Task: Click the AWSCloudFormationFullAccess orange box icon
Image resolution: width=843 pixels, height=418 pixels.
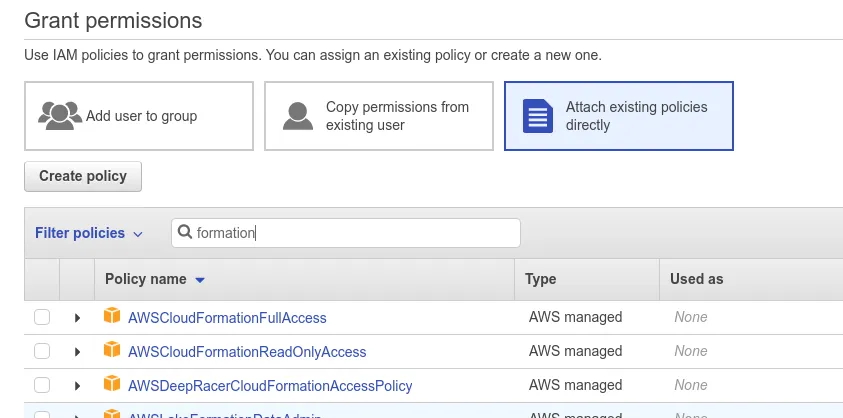Action: tap(112, 317)
